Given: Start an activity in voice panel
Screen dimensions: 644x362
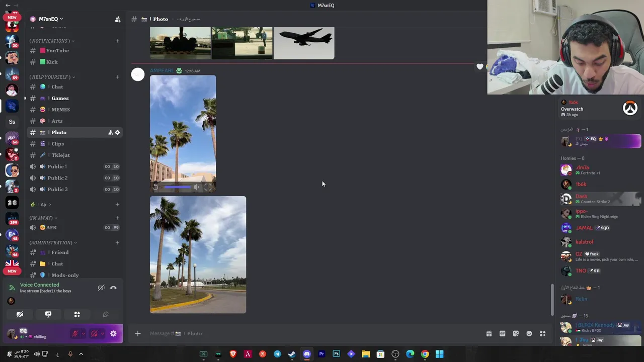Looking at the screenshot, I should (x=77, y=314).
